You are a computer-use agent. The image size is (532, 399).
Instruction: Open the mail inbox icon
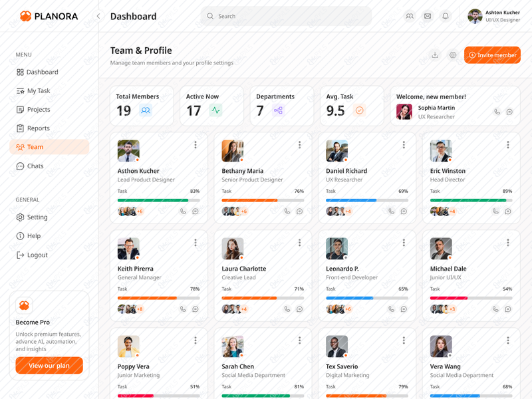click(x=428, y=16)
